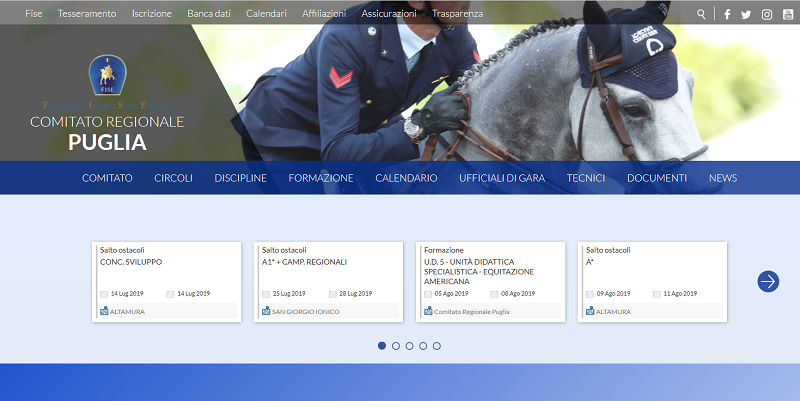
Task: Click end date calendar icon of CONC. SVILUPPO
Action: coord(170,294)
